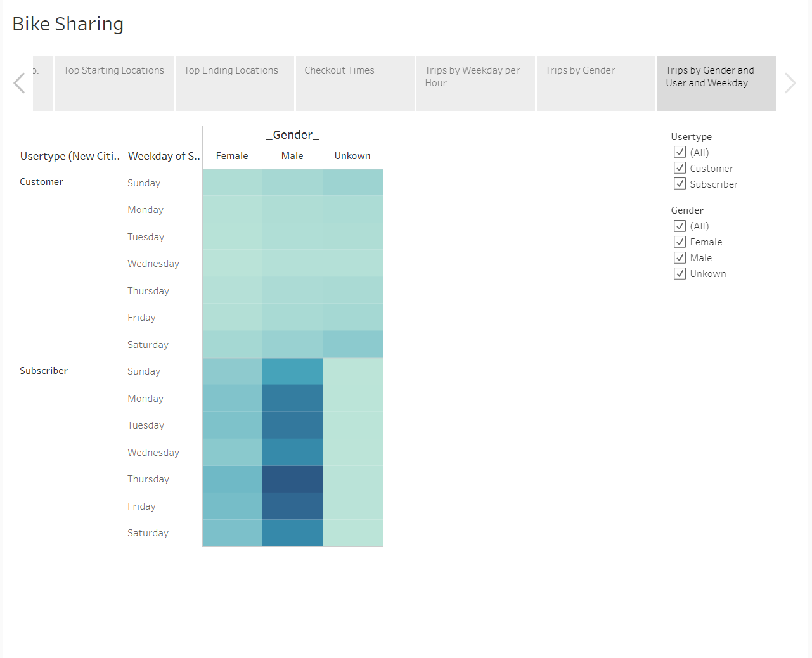Uncheck Female under the Gender filter
The image size is (812, 658).
pos(680,242)
